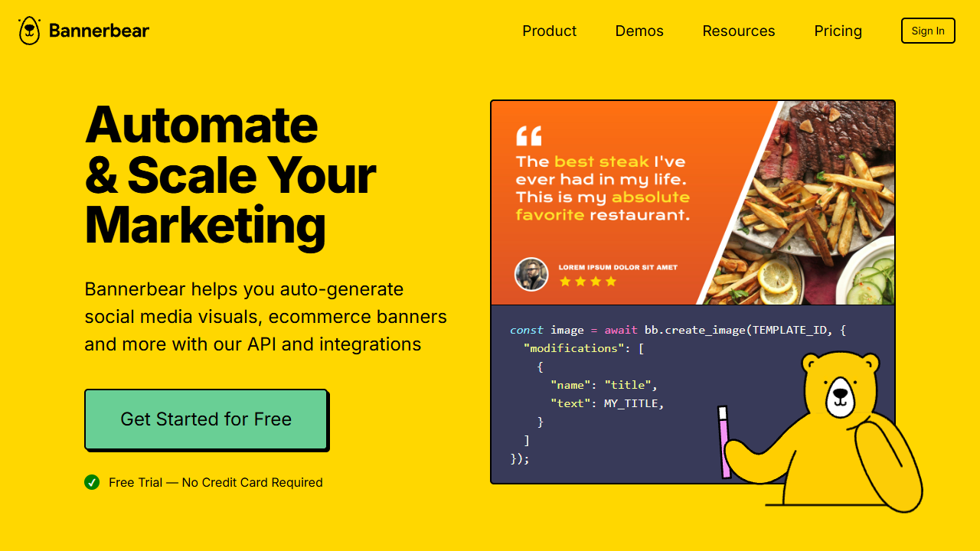
Task: Select the first star in the review rating
Action: point(564,282)
